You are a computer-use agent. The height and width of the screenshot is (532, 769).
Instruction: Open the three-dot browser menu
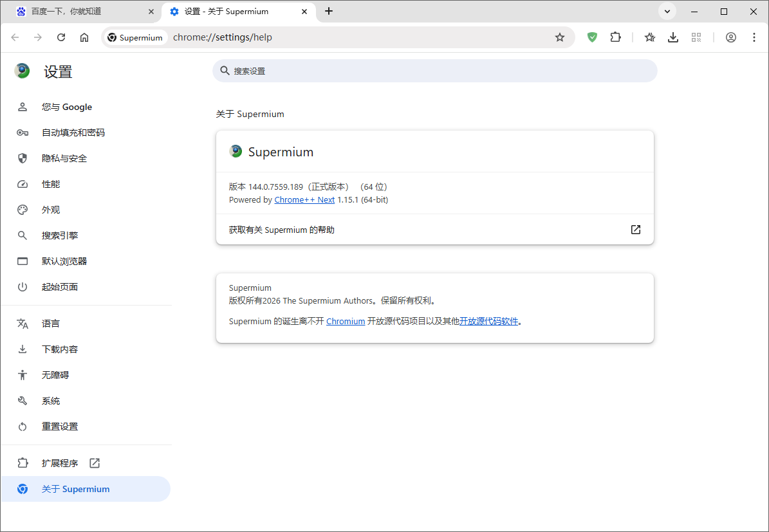[754, 37]
